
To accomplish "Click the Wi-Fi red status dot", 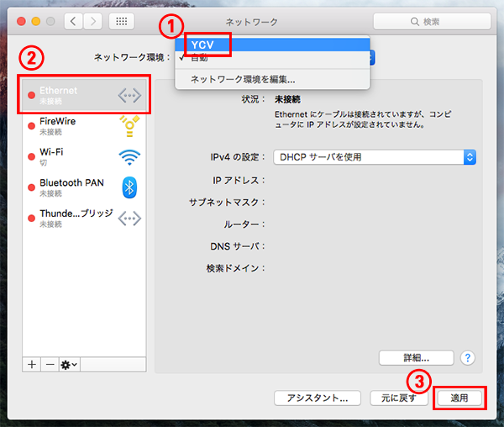I will click(x=32, y=156).
